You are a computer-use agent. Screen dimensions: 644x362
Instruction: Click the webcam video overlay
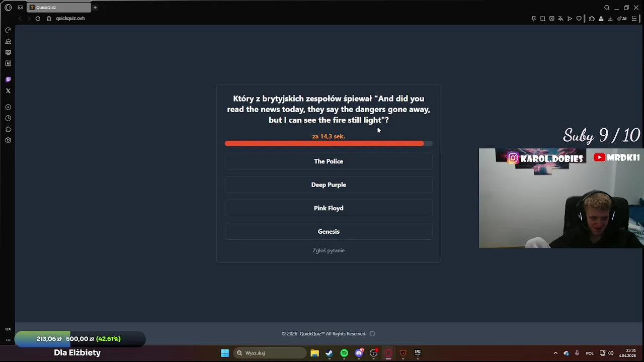(561, 198)
